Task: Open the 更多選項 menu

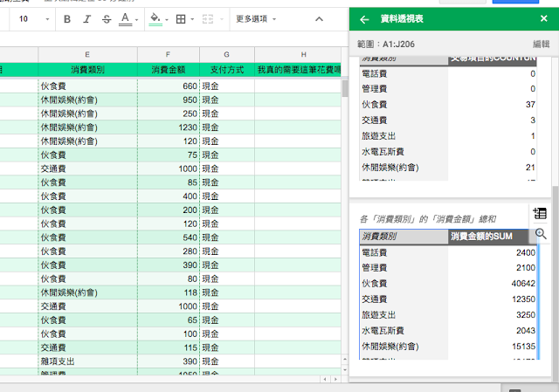Action: point(256,19)
